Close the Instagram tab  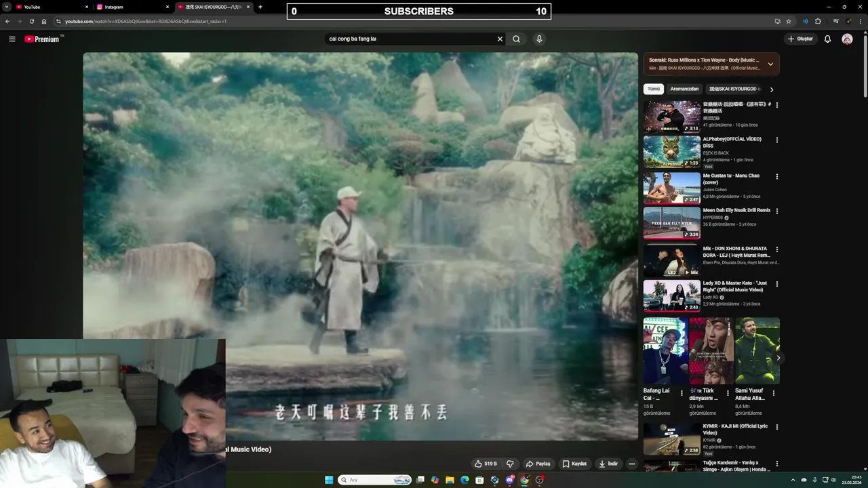click(167, 7)
